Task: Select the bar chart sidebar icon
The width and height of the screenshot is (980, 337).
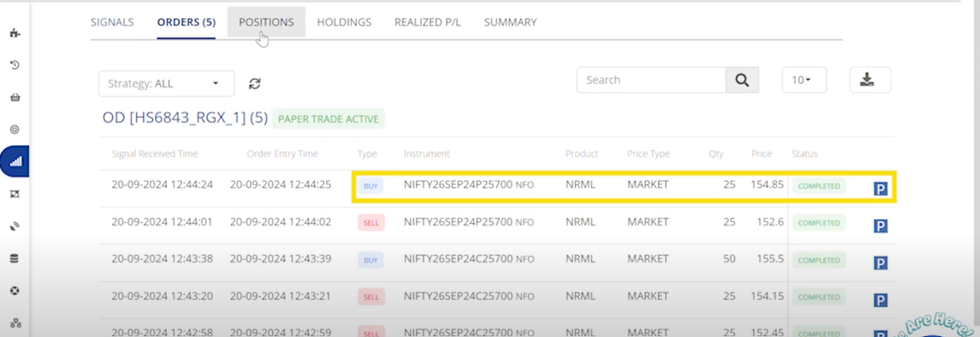Action: 15,162
